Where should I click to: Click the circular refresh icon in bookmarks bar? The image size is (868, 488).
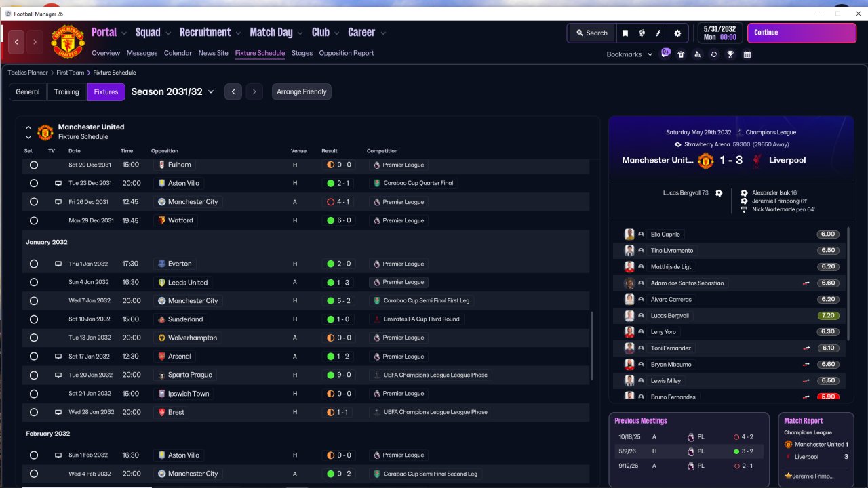(714, 54)
